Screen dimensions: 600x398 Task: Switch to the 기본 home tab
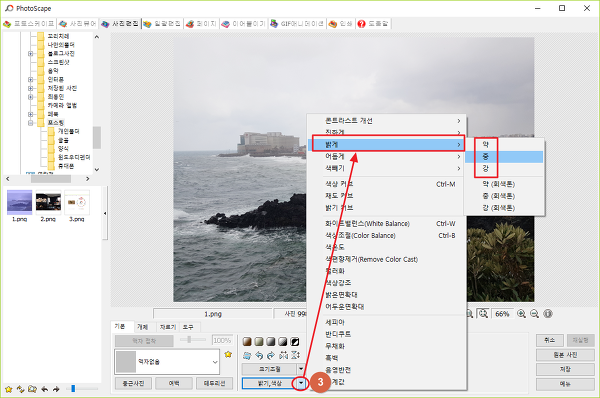tap(120, 326)
